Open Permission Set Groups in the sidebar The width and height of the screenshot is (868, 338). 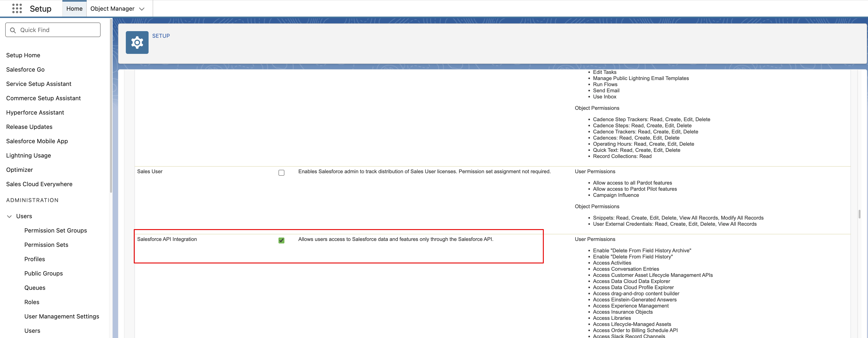point(56,230)
